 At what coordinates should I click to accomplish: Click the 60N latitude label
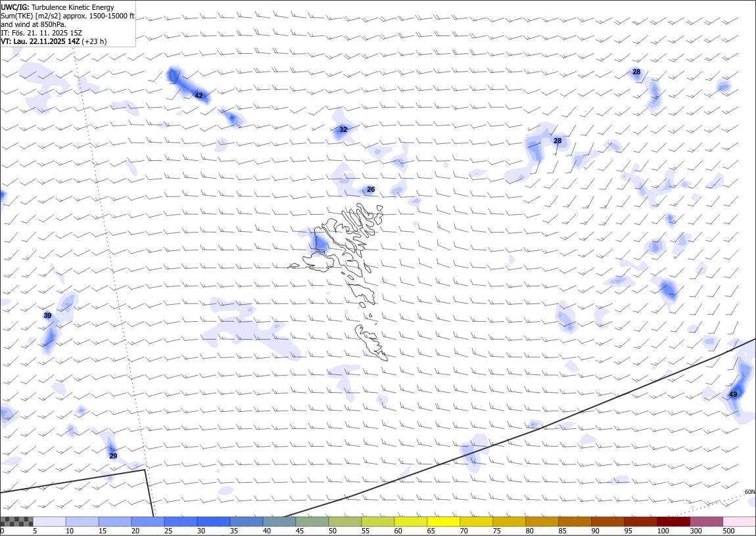coord(749,492)
